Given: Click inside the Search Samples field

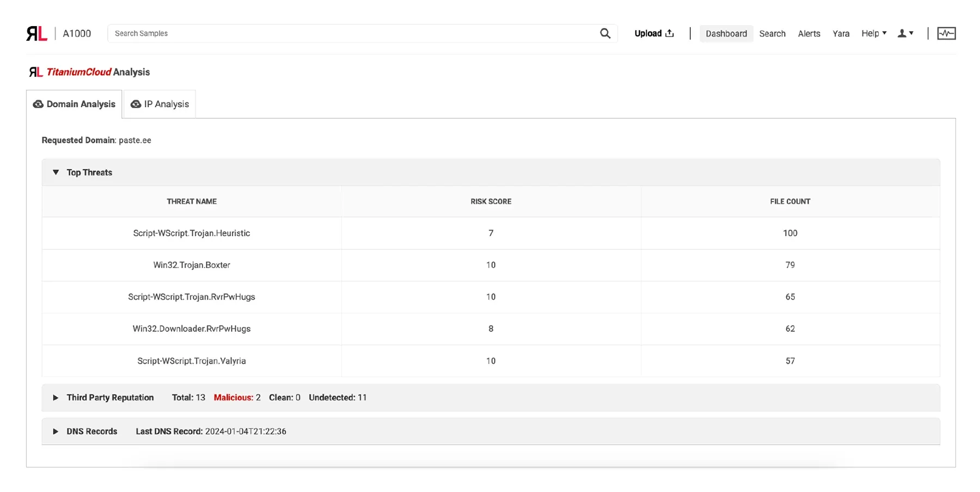Looking at the screenshot, I should pyautogui.click(x=327, y=33).
